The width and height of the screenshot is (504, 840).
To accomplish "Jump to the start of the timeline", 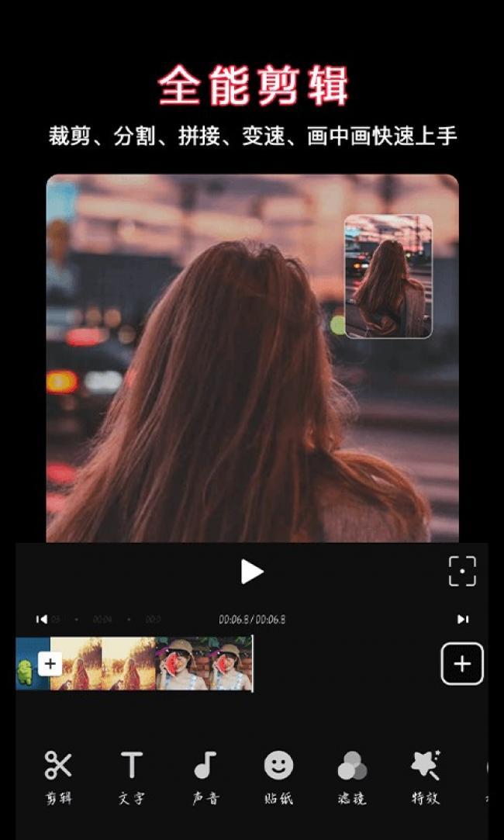I will click(x=42, y=619).
